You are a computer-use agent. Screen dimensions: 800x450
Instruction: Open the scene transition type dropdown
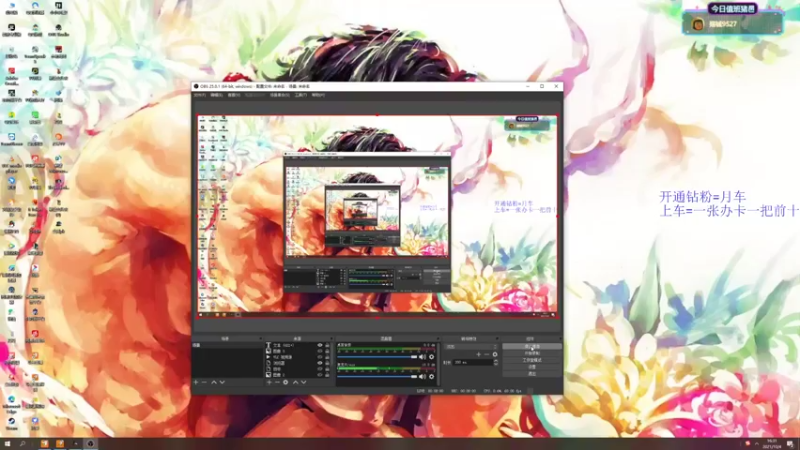tap(471, 346)
